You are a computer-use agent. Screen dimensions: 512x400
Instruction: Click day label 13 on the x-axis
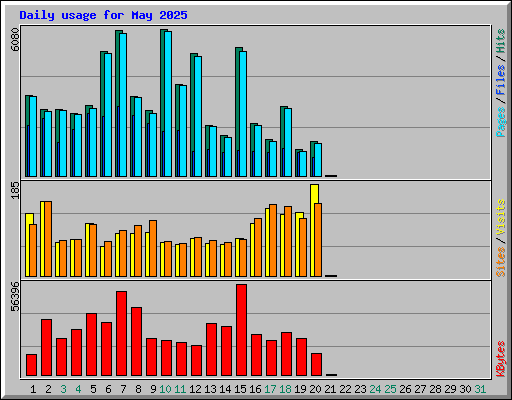click(x=210, y=389)
